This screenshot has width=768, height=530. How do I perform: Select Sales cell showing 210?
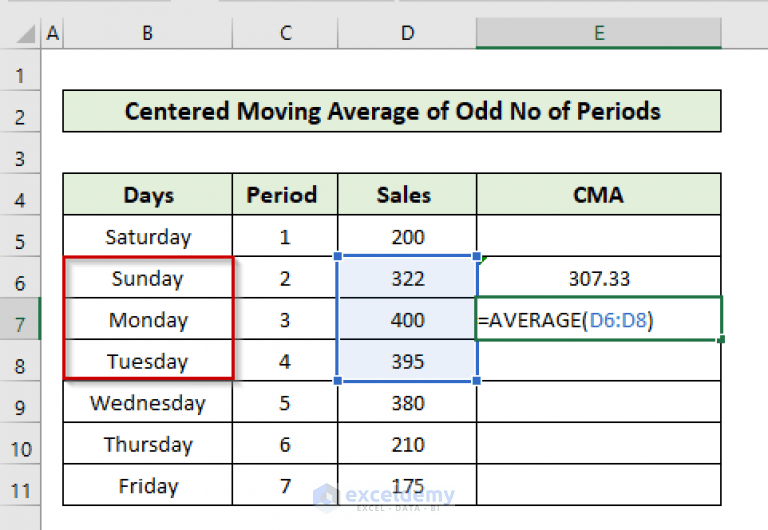407,444
